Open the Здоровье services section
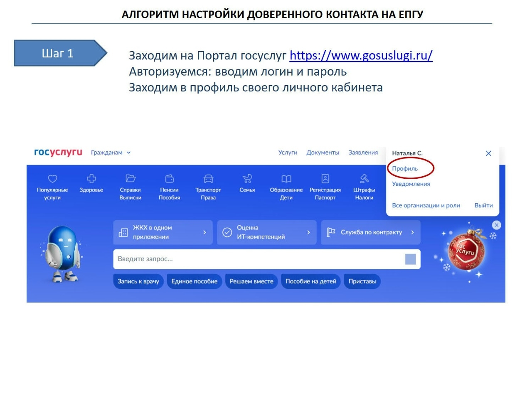The image size is (532, 399). pos(91,185)
